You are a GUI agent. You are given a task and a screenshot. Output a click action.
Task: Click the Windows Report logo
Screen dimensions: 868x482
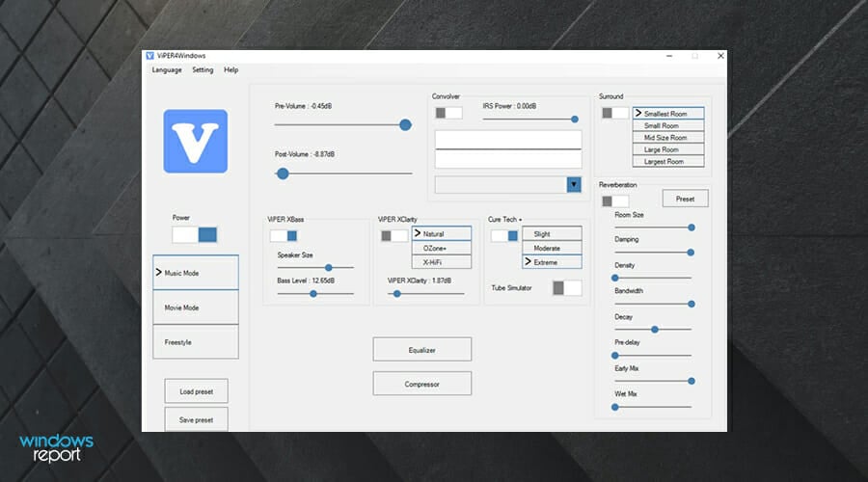point(56,448)
